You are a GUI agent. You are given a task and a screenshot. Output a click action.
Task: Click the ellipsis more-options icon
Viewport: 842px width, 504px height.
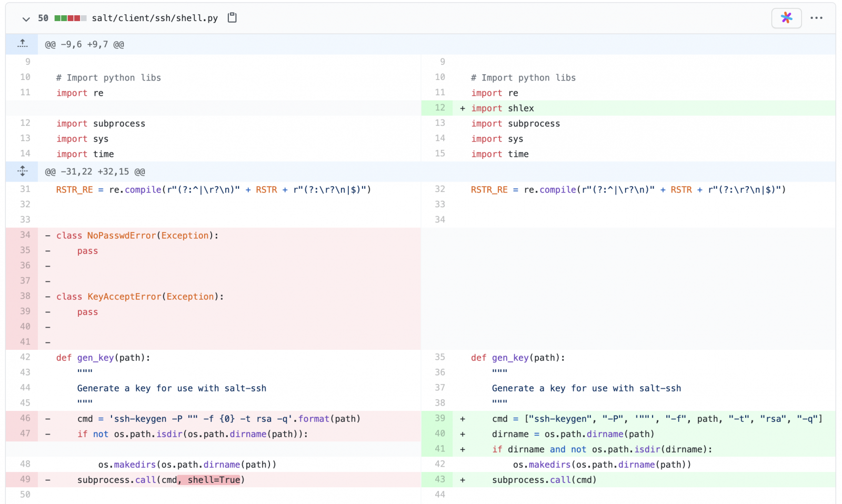pos(816,18)
